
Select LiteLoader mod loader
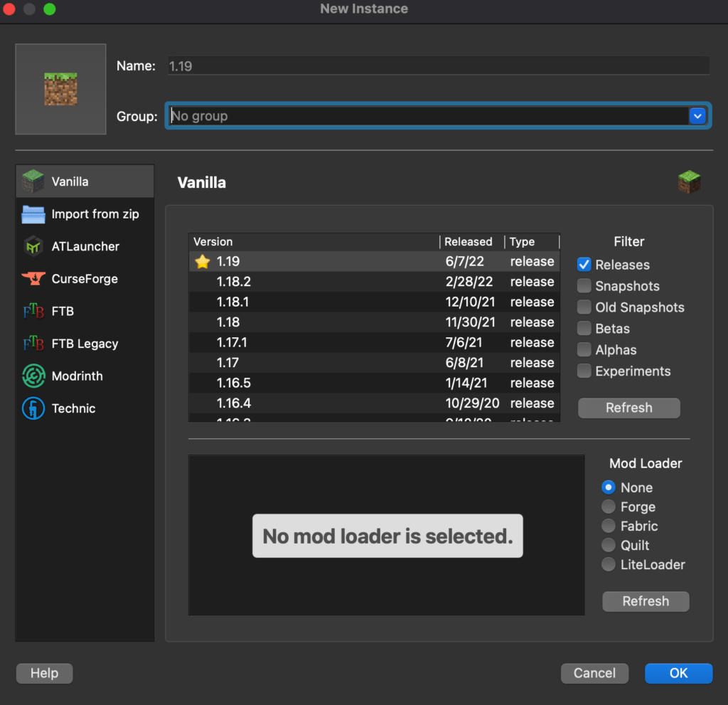click(609, 565)
